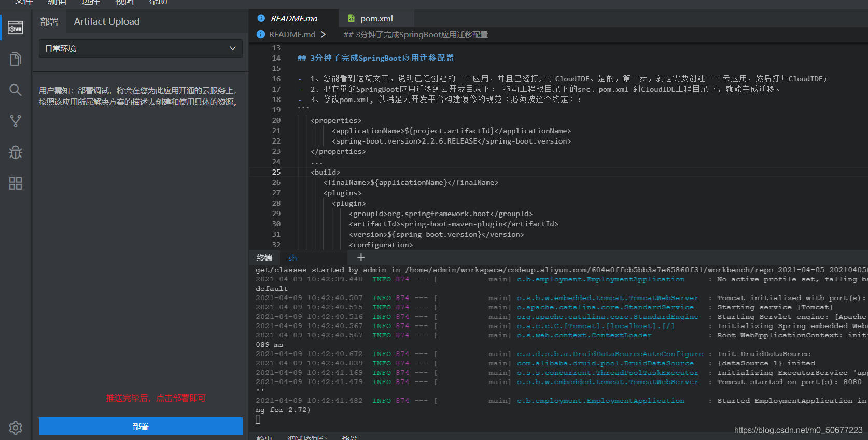Click the groupId org.springframework.boot line

(441, 214)
